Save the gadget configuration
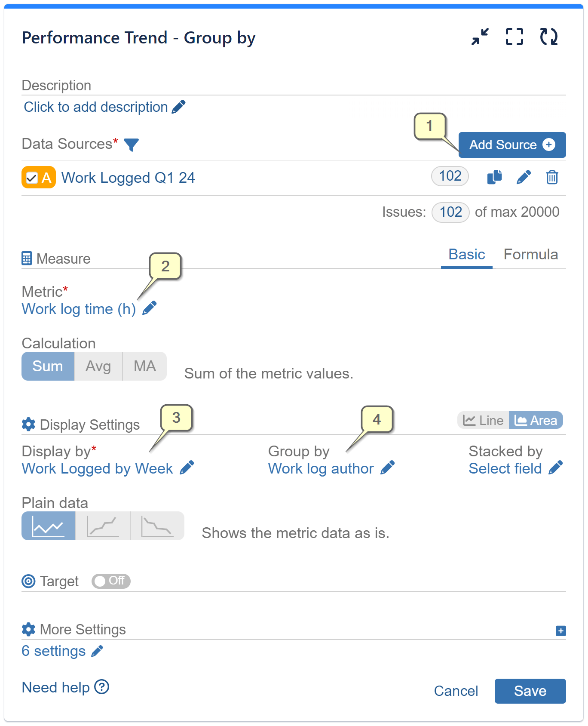Viewport: 588px width, 726px height. pos(530,691)
